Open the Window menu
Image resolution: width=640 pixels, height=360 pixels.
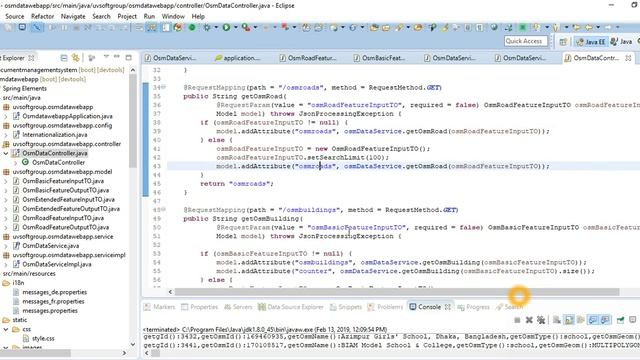click(x=173, y=16)
